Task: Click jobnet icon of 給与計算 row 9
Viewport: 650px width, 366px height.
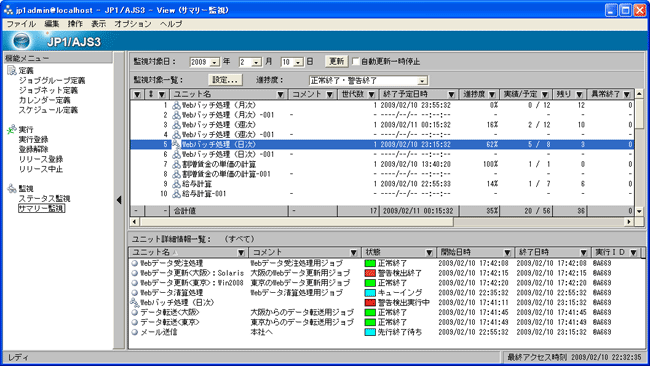Action: coord(177,184)
